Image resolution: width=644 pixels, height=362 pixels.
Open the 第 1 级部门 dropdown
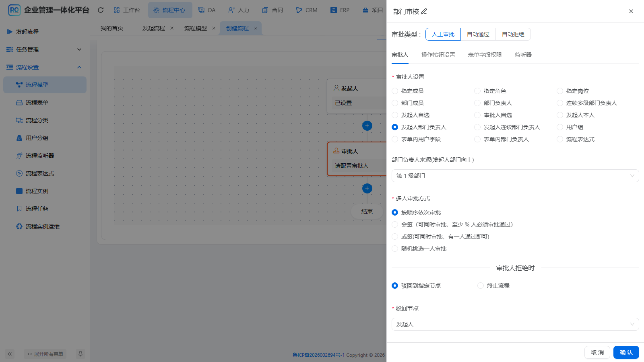[515, 176]
